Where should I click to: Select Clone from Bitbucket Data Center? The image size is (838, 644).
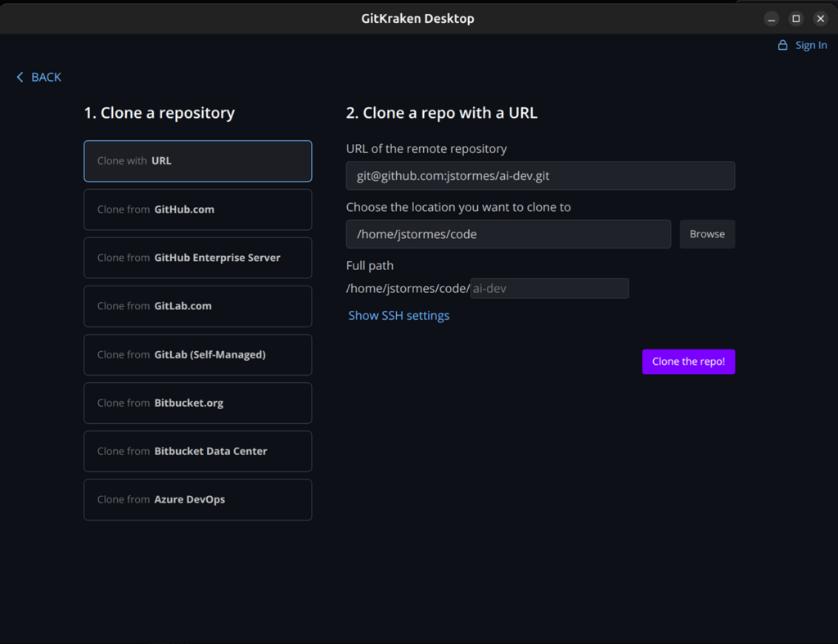tap(197, 451)
